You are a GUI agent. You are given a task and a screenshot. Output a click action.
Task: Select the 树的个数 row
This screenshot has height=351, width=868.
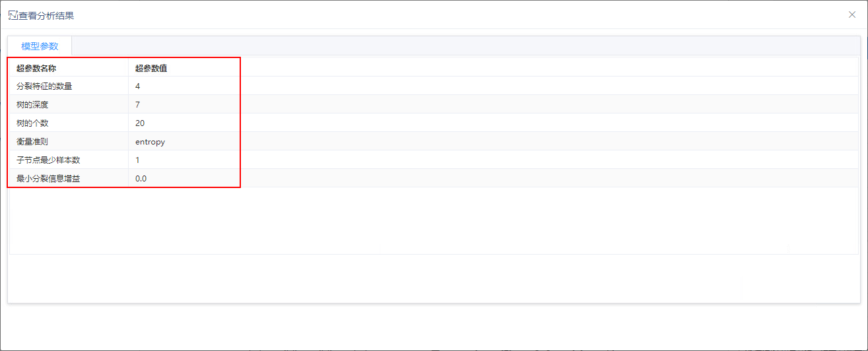point(434,123)
